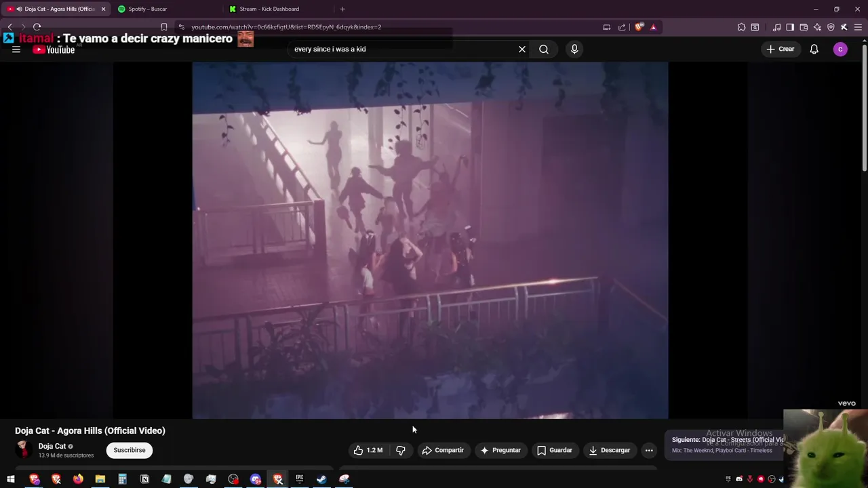868x488 pixels.
Task: Open the YouTube notifications bell
Action: tap(814, 49)
